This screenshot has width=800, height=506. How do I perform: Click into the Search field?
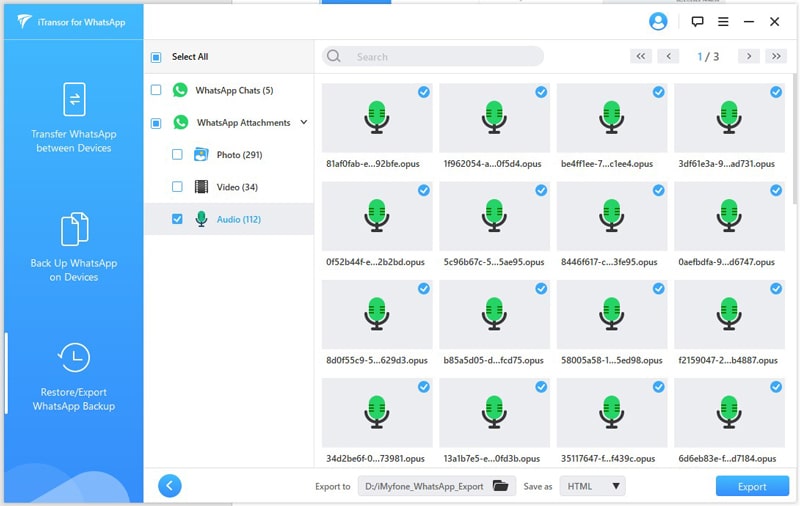tap(433, 56)
